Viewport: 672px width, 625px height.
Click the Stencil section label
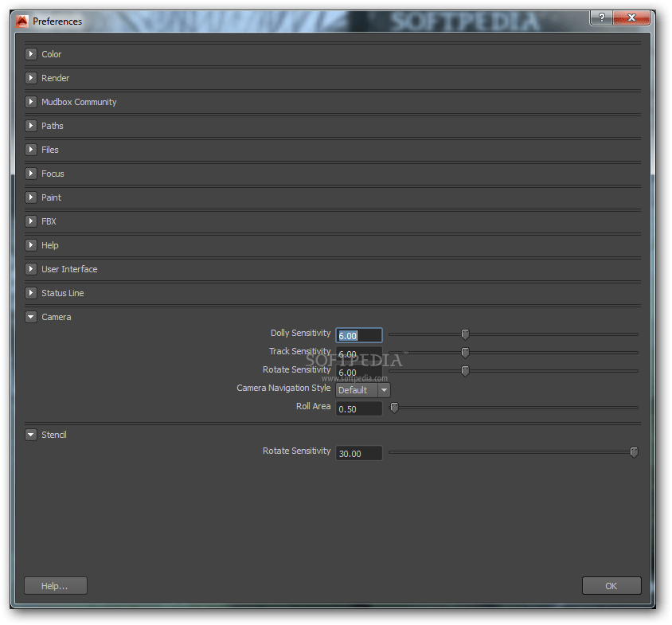click(54, 435)
